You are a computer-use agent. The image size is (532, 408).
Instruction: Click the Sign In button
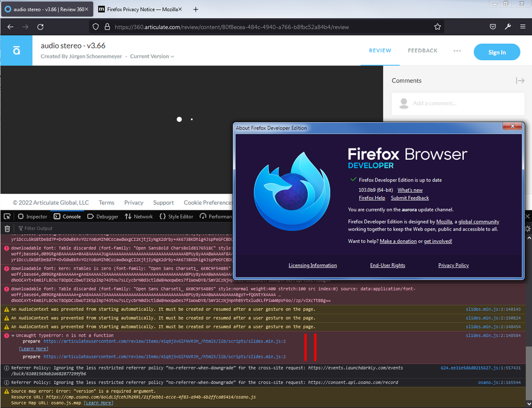[496, 52]
